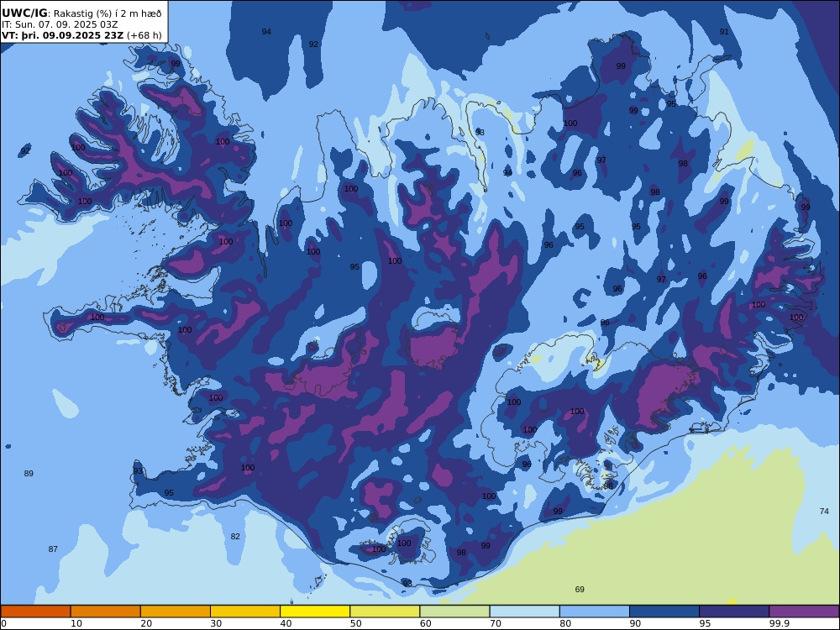Viewport: 840px width, 630px height.
Task: Click the "40" tick label on the legend
Action: click(286, 623)
